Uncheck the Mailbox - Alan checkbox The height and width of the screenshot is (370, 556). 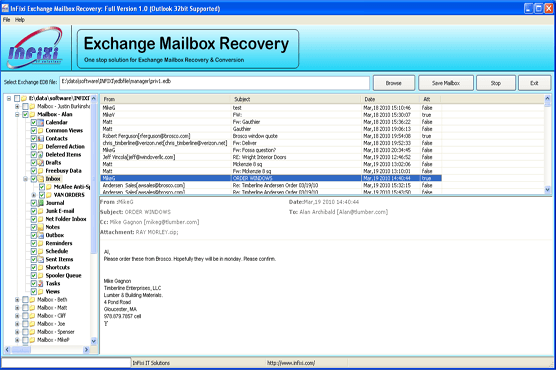[x=25, y=114]
